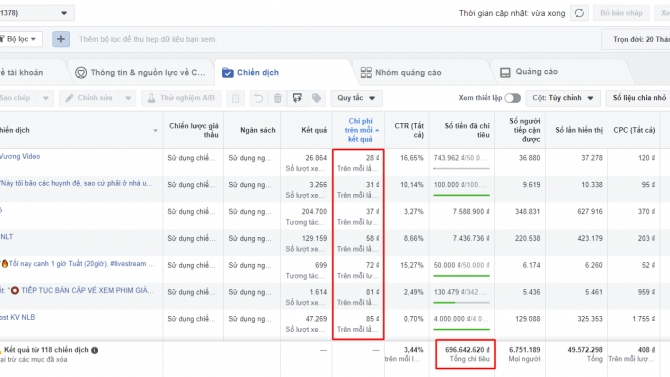Click spend progress bar for 743.962 row
670x377 pixels.
[461, 168]
